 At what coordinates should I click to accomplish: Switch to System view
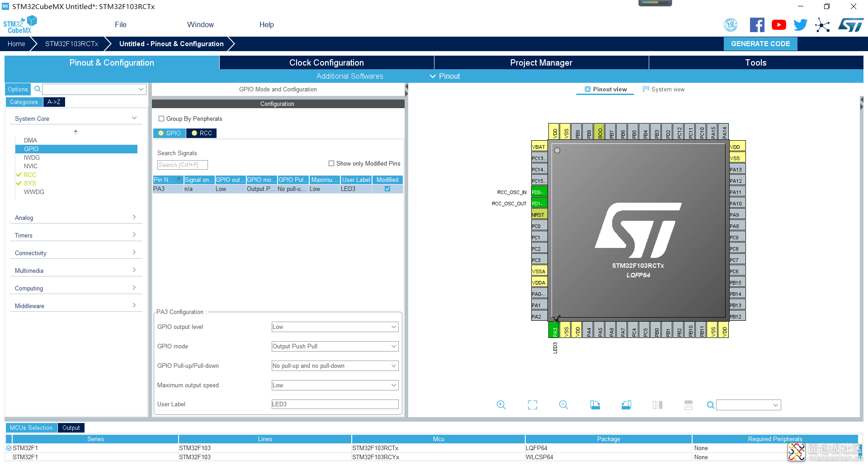(x=664, y=89)
